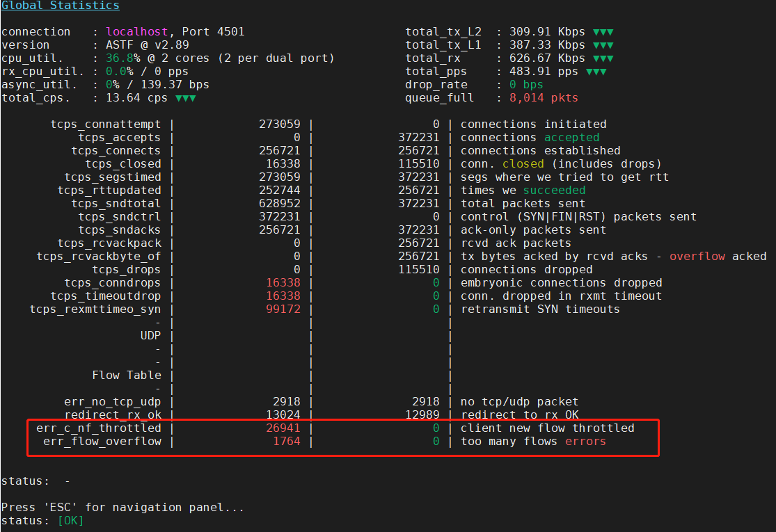Select the total_pps down-trend arrows
776x532 pixels.
pyautogui.click(x=597, y=71)
